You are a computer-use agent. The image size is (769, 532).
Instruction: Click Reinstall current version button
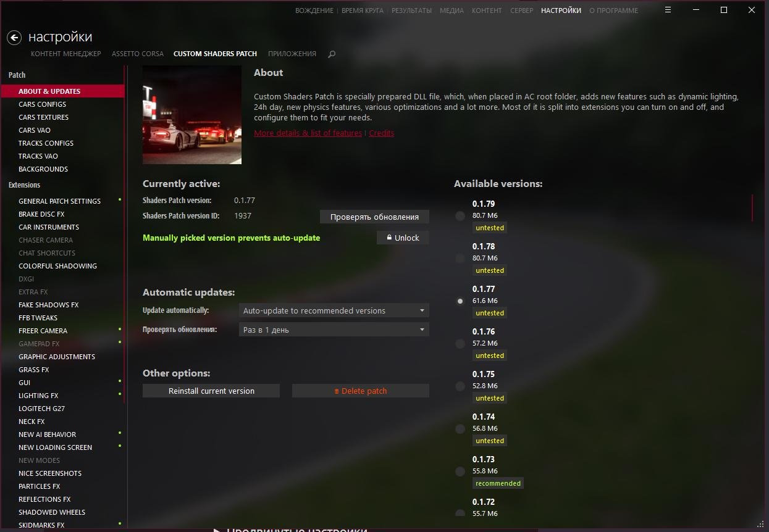click(211, 391)
